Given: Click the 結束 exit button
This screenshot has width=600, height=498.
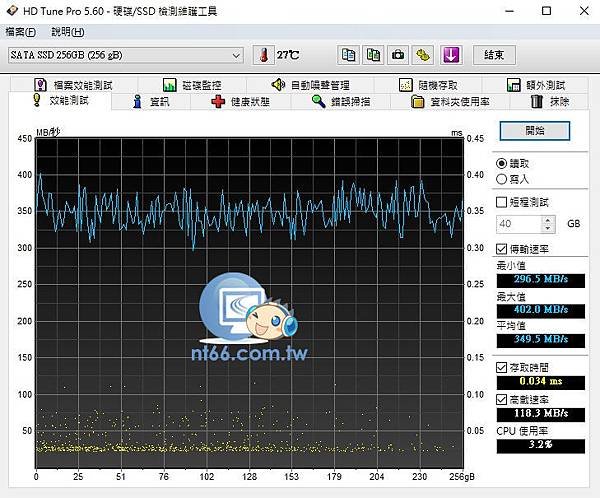Looking at the screenshot, I should click(494, 55).
